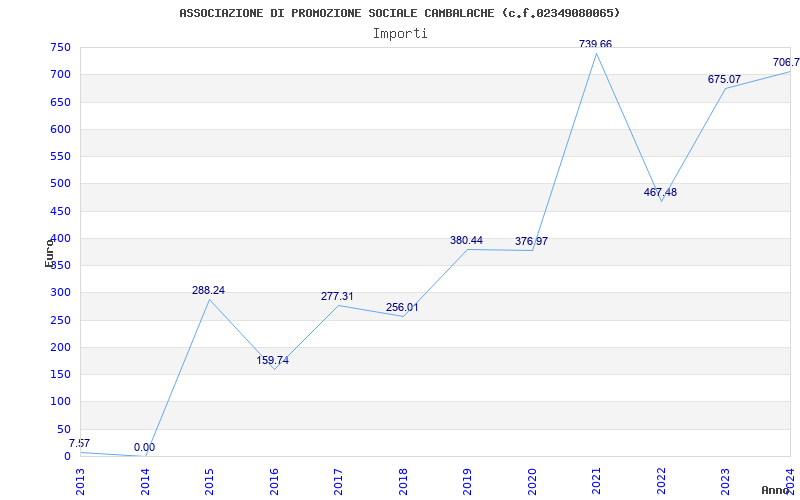Image resolution: width=800 pixels, height=500 pixels.
Task: Click the 2015 x-axis year label
Action: (209, 481)
